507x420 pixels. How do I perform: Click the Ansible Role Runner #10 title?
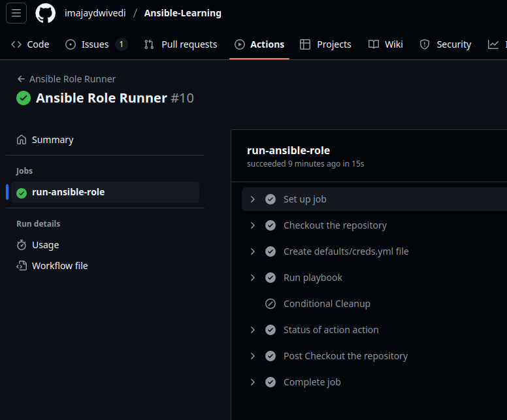(x=115, y=98)
